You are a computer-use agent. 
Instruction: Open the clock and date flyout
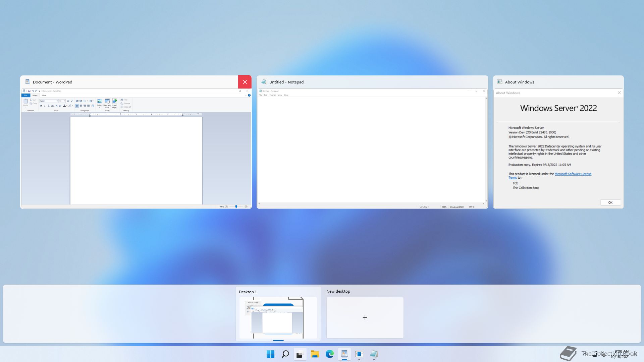point(621,354)
